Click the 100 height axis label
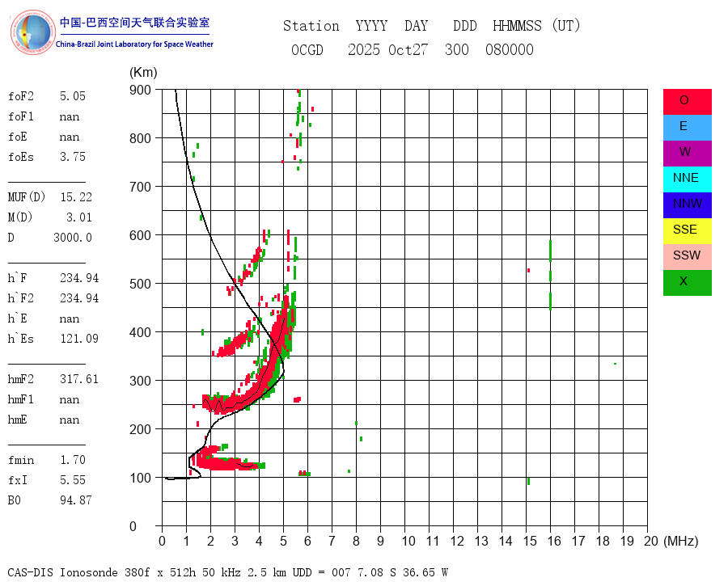 click(140, 478)
